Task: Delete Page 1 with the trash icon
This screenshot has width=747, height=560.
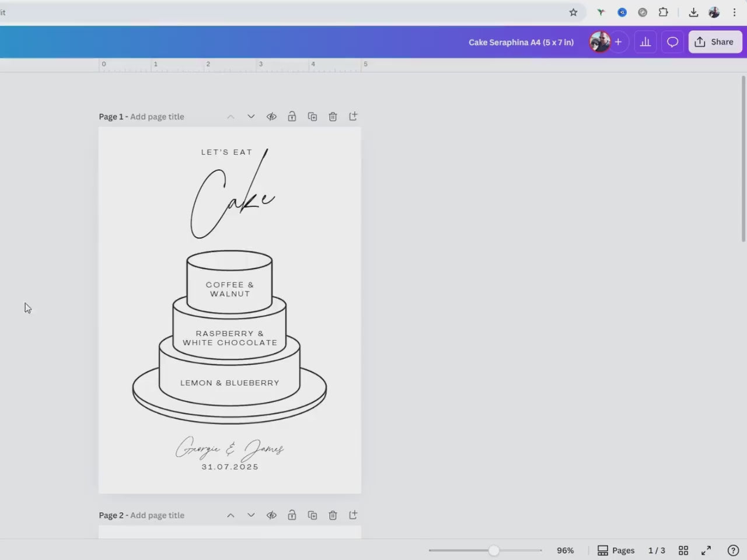Action: [333, 117]
